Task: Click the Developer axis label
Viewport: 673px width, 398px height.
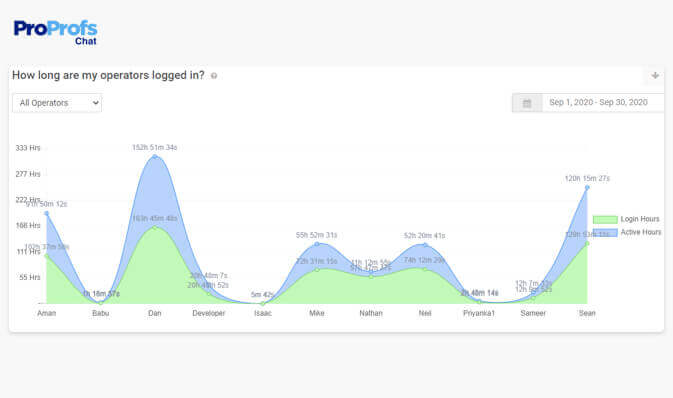Action: pyautogui.click(x=209, y=313)
